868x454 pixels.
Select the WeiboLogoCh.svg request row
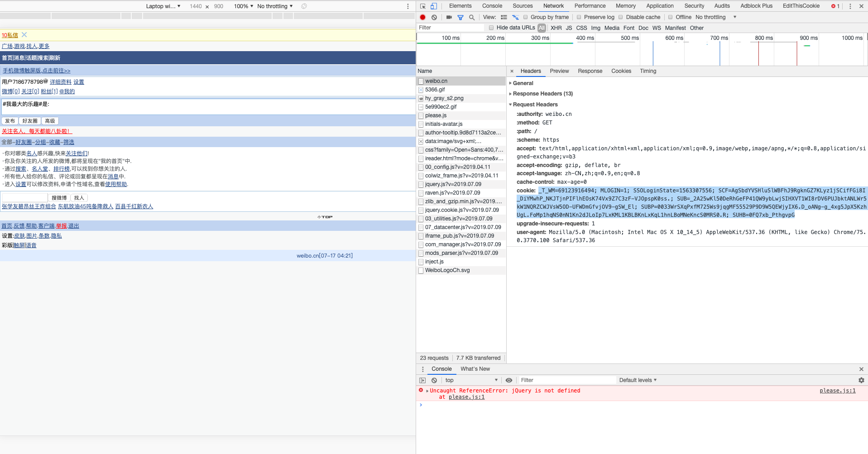tap(461, 270)
